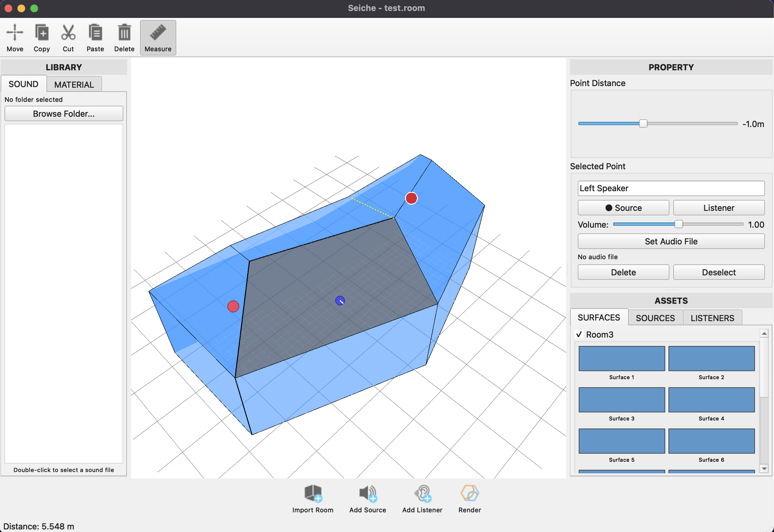Click the Browse Folder button
774x532 pixels.
[x=64, y=114]
